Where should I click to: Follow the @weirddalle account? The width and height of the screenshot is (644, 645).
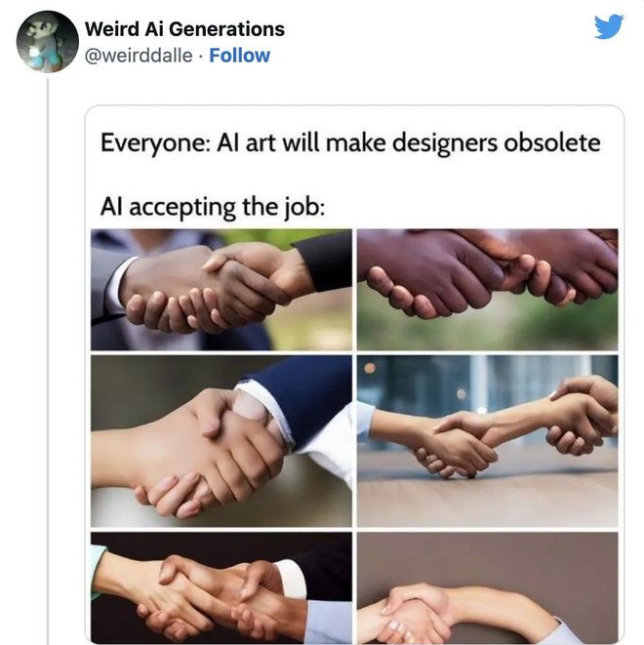(239, 56)
